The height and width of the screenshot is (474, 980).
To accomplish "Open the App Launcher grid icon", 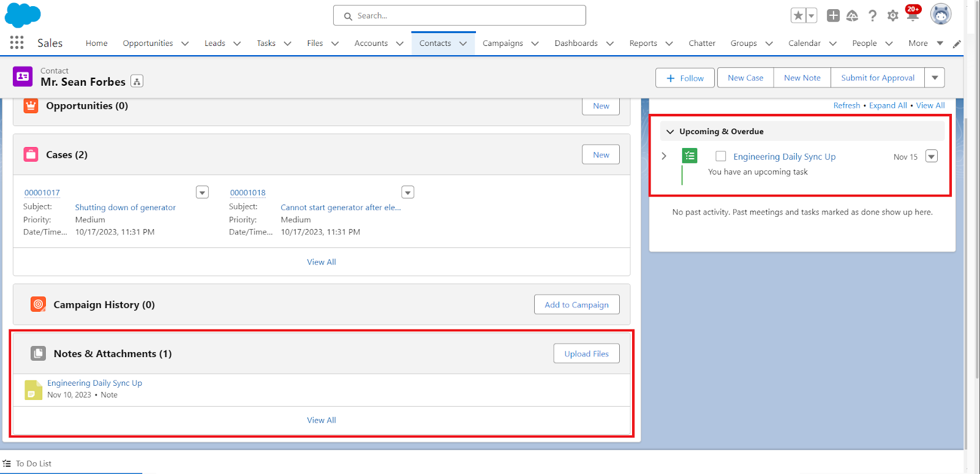I will (x=17, y=43).
